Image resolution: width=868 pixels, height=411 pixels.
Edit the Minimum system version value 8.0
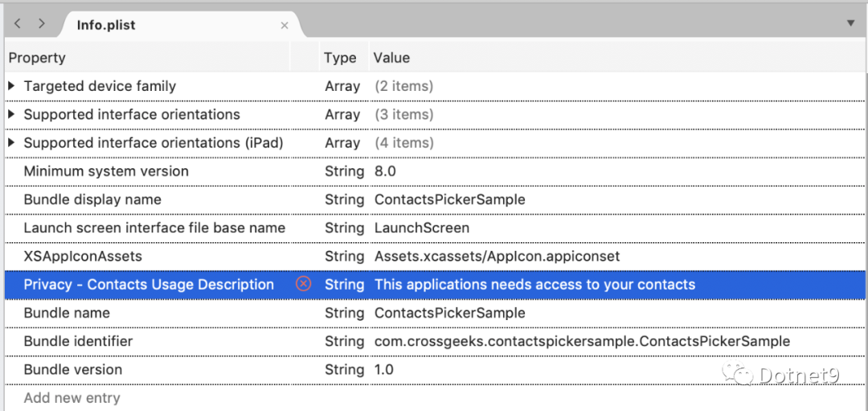click(x=385, y=171)
